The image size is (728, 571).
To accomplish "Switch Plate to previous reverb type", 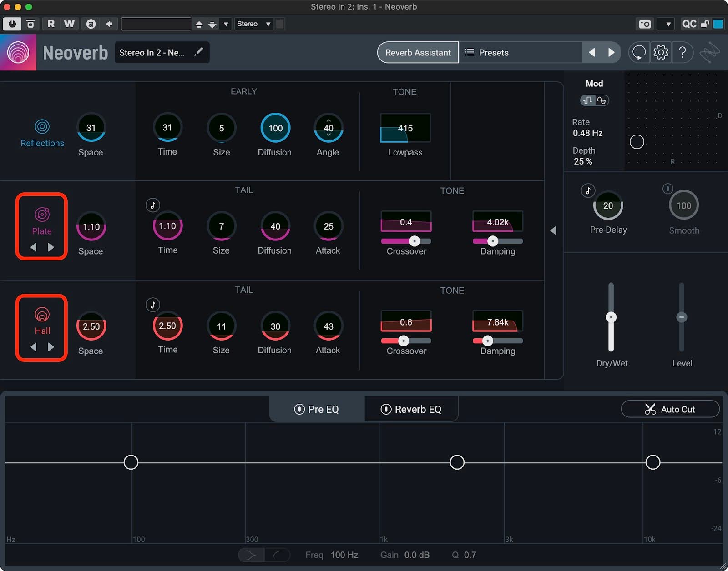I will 34,247.
